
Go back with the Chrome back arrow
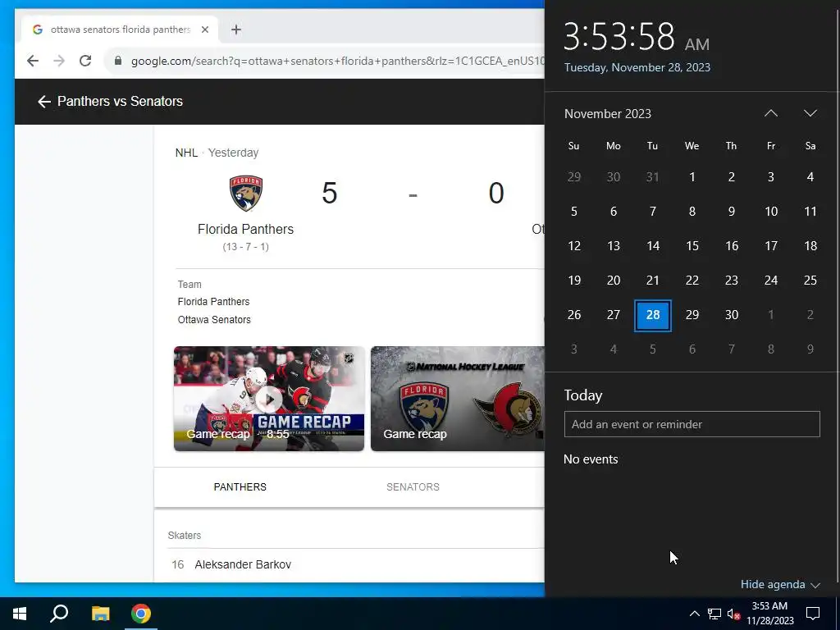tap(33, 61)
